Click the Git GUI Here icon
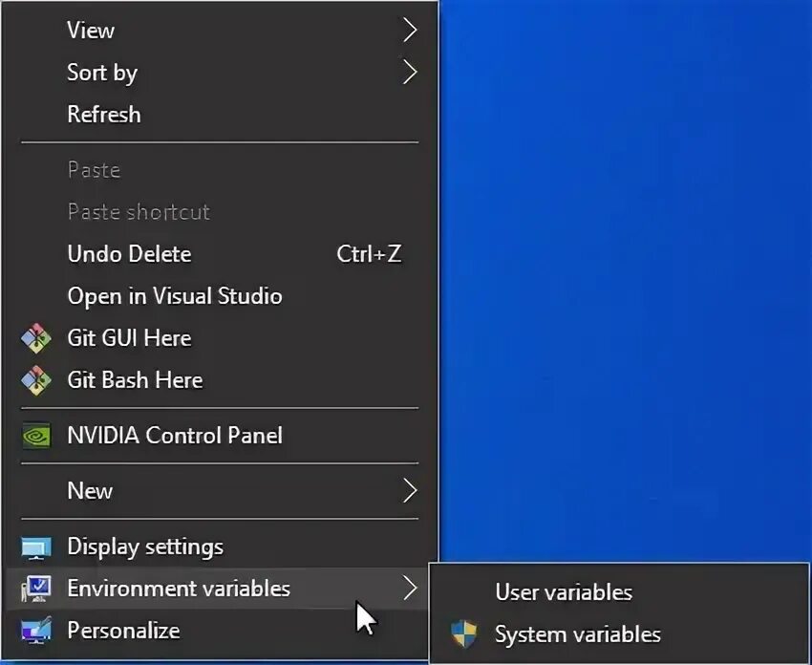 35,338
